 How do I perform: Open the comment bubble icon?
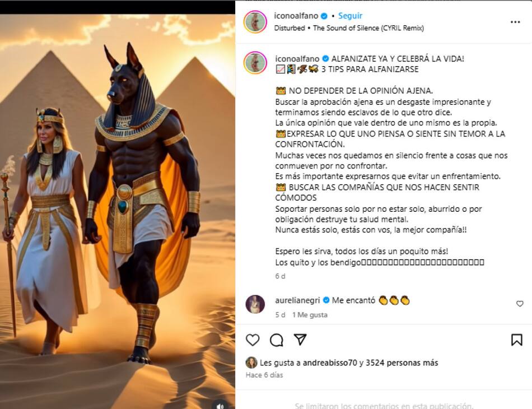(277, 340)
